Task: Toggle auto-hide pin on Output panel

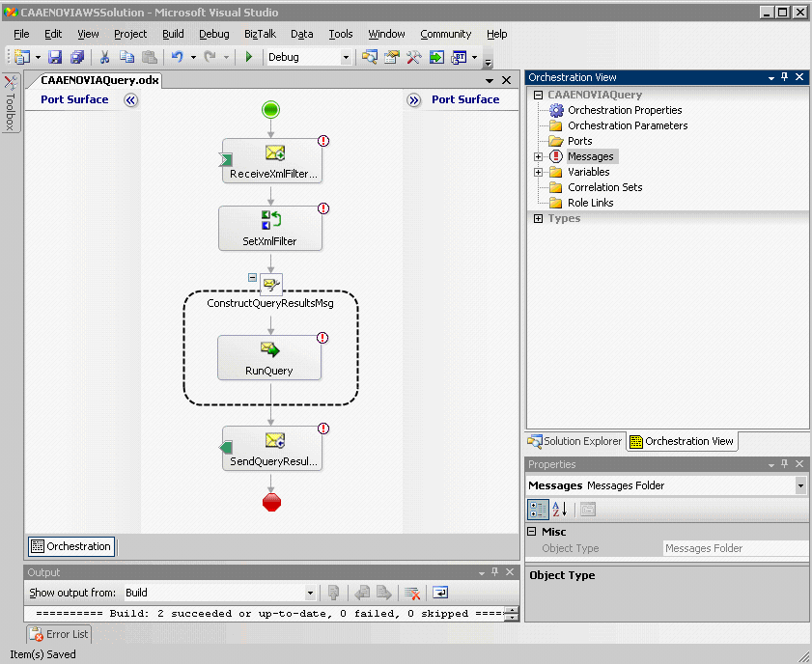Action: [x=494, y=571]
